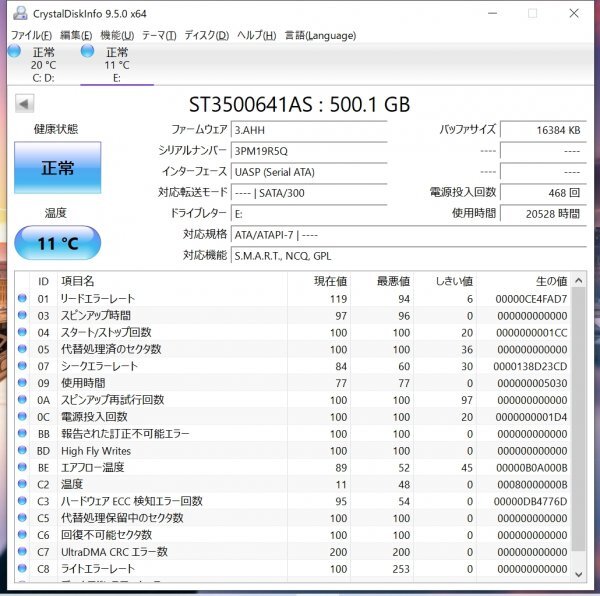Select the E: disk status circle
This screenshot has width=600, height=596.
(x=88, y=51)
